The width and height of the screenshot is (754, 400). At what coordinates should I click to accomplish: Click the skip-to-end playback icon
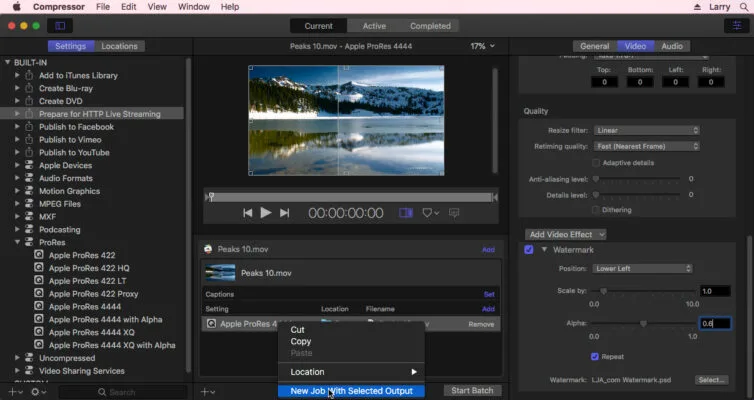click(285, 213)
